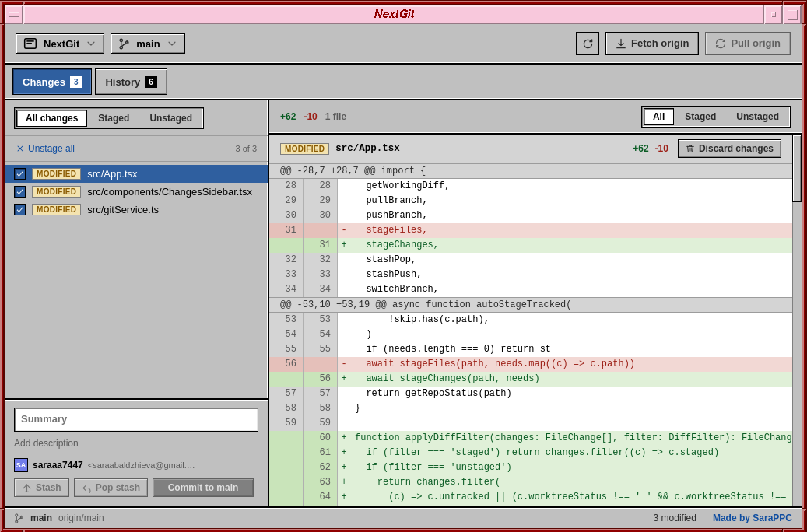Click the Pop stash button
This screenshot has height=532, width=807.
coord(111,488)
